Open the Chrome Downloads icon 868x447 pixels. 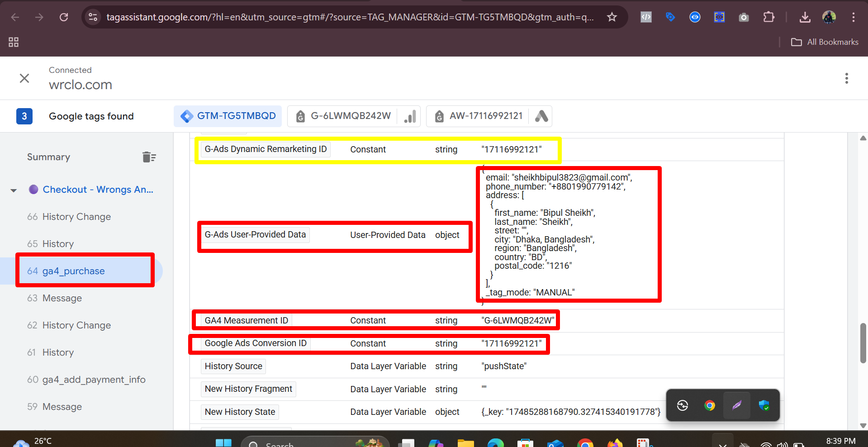coord(805,17)
